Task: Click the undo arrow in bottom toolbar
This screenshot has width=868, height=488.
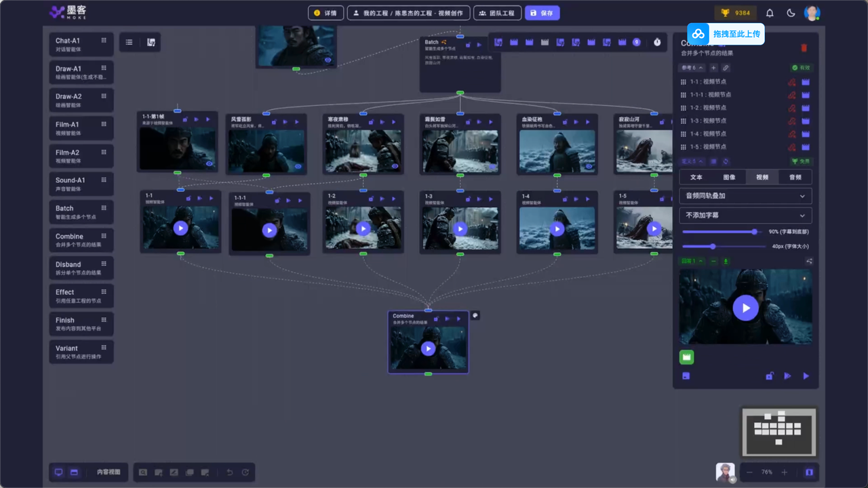Action: pyautogui.click(x=229, y=472)
